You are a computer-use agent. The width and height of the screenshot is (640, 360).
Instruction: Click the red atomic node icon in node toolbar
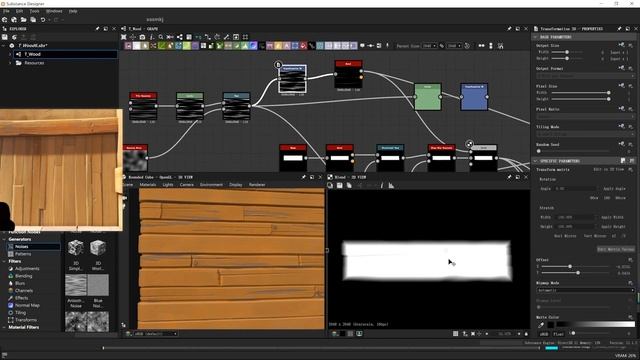coord(303,46)
